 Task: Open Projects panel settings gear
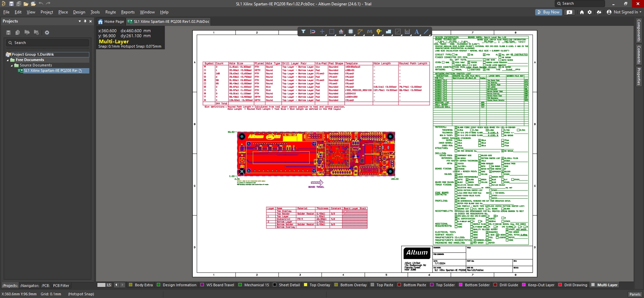47,33
